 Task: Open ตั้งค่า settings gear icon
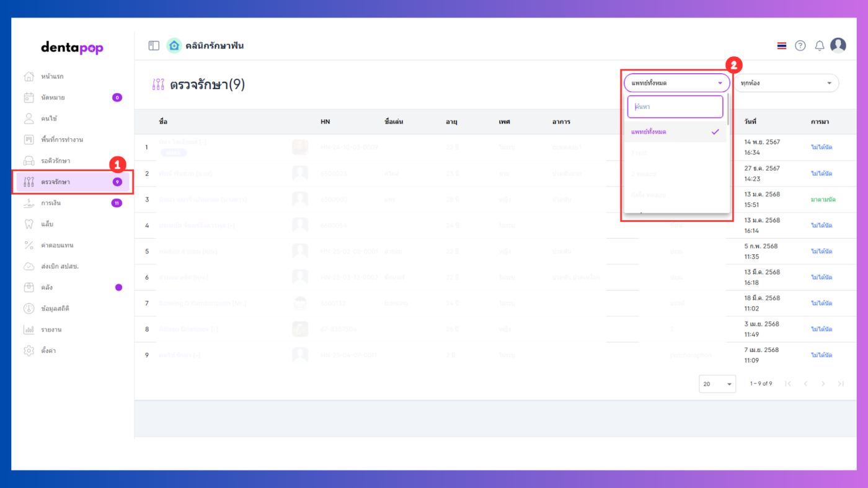[x=29, y=350]
